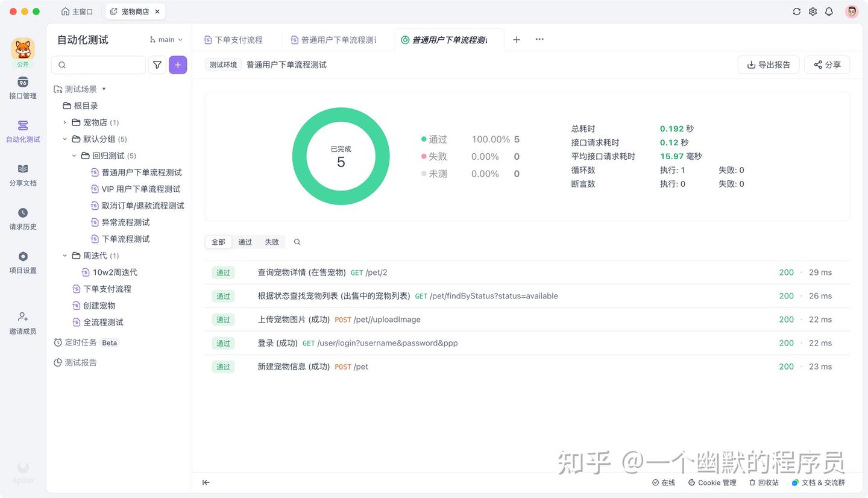Open the 测试场景 dropdown arrow
This screenshot has height=498, width=868.
(x=104, y=89)
